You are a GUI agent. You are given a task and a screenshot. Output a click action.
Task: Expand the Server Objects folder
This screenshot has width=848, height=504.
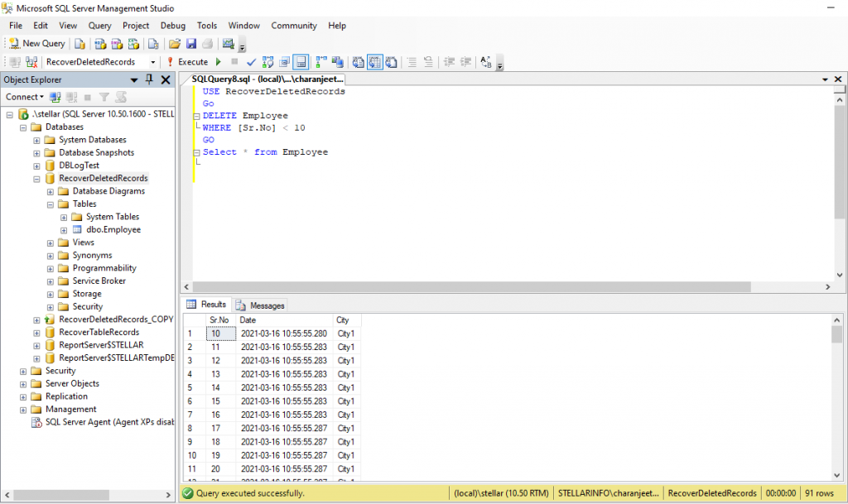[23, 384]
